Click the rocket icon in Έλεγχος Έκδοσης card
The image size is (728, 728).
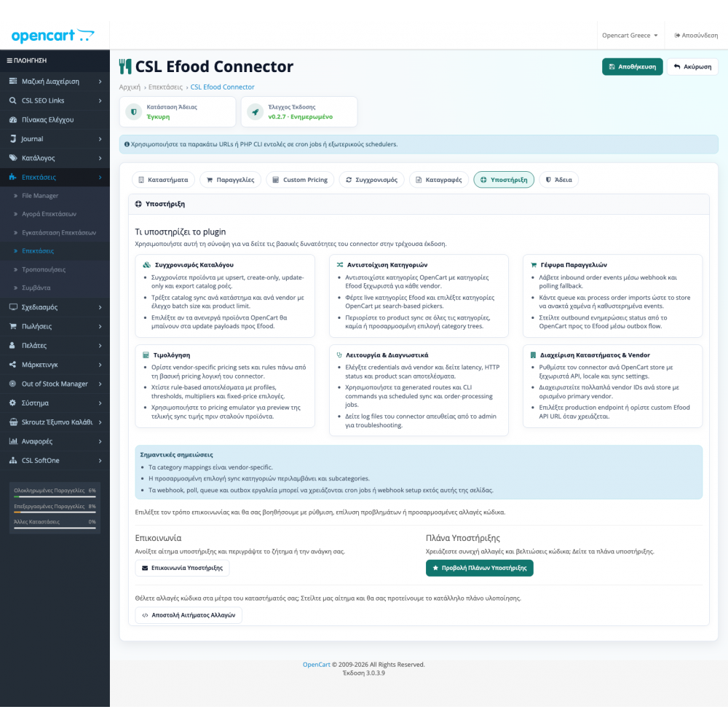pos(255,112)
